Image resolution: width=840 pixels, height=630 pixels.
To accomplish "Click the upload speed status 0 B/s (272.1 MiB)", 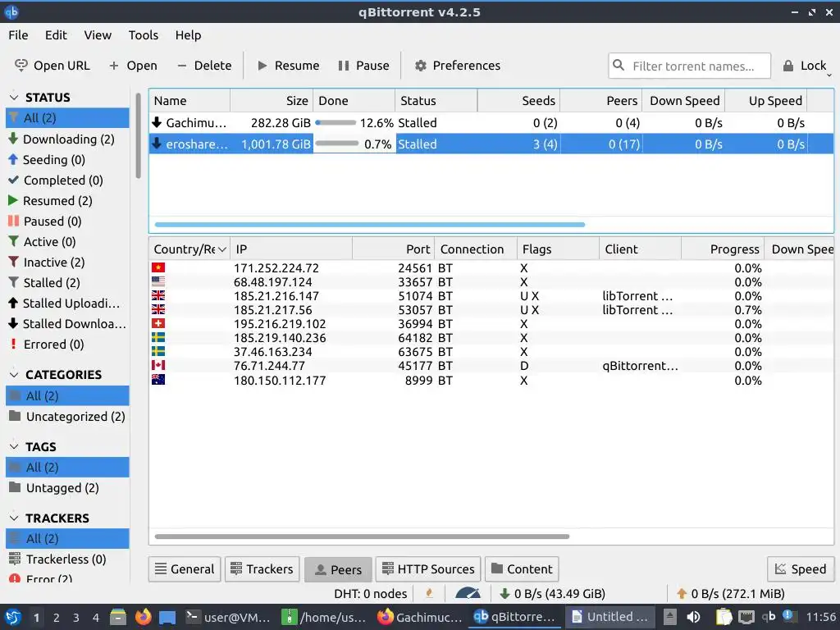I will [x=730, y=594].
